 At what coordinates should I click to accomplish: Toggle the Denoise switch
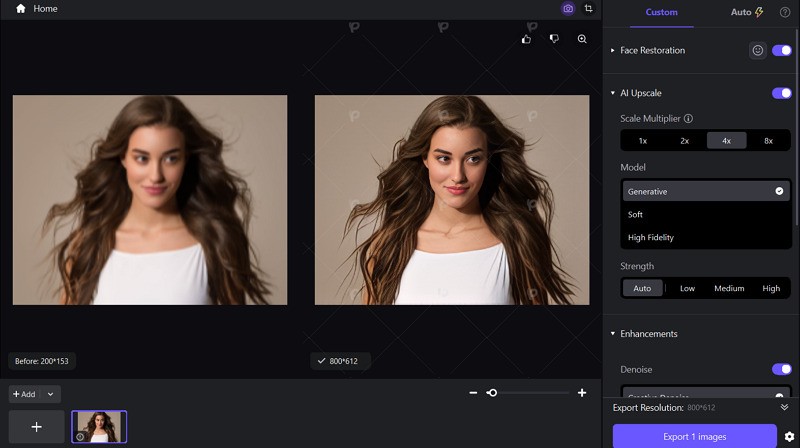click(781, 369)
